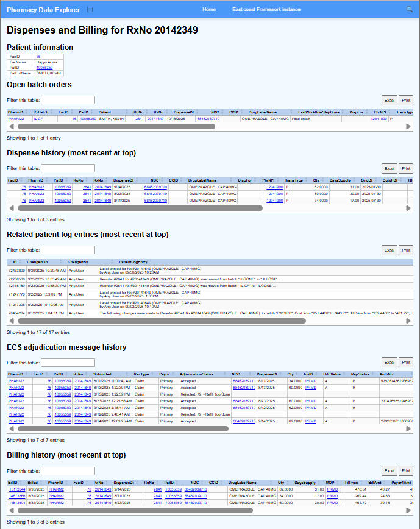Export Open batch orders table to Excel
The image size is (420, 529).
pyautogui.click(x=389, y=100)
